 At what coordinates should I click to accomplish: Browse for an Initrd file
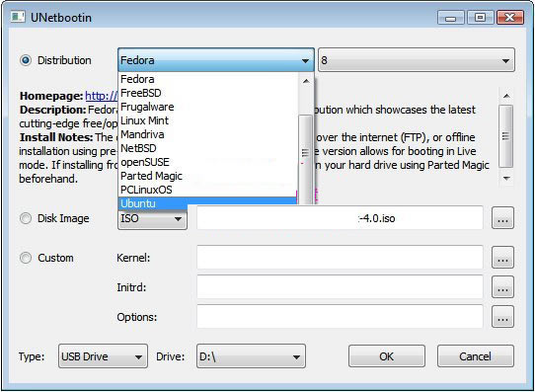click(x=502, y=287)
